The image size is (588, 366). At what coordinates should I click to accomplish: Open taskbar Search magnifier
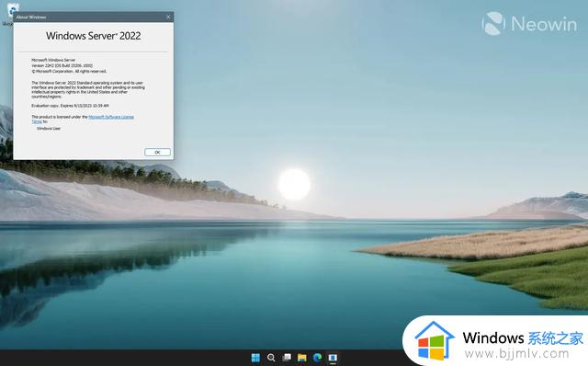271,358
